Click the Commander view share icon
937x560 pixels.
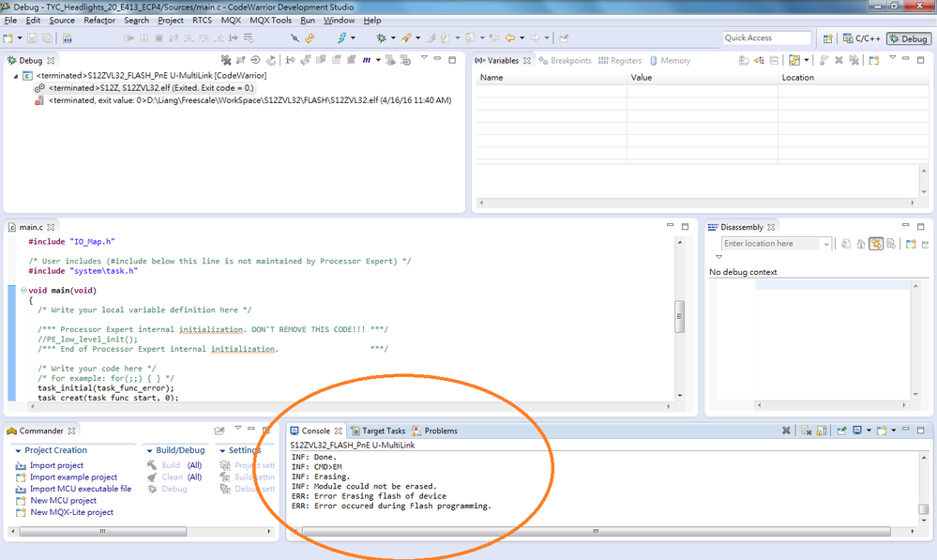(x=219, y=431)
